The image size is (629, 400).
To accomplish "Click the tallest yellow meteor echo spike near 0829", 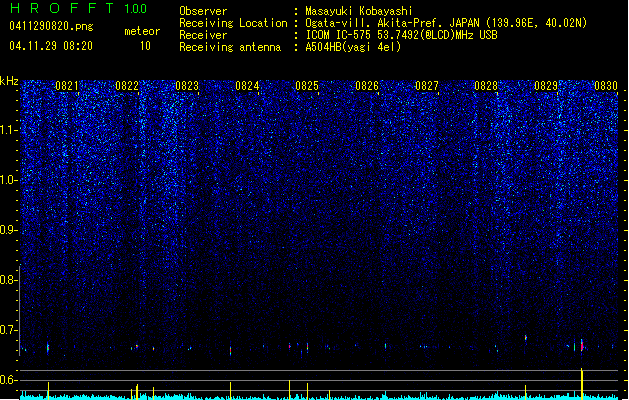I will click(x=582, y=384).
